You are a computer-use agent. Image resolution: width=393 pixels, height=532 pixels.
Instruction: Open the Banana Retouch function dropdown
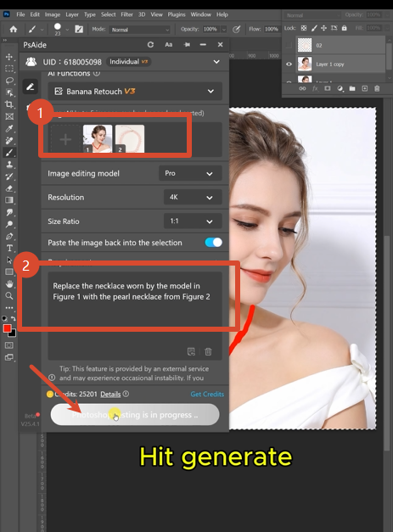click(x=135, y=92)
